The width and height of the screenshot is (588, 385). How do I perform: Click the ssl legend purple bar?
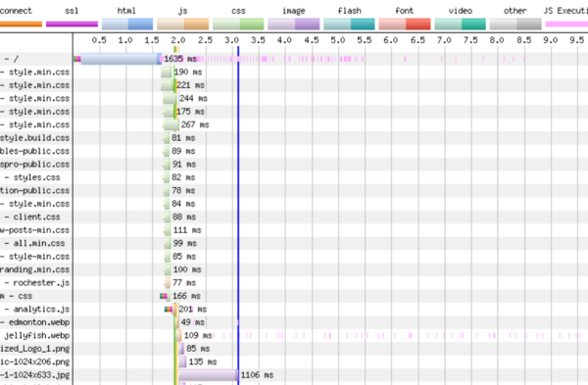72,24
